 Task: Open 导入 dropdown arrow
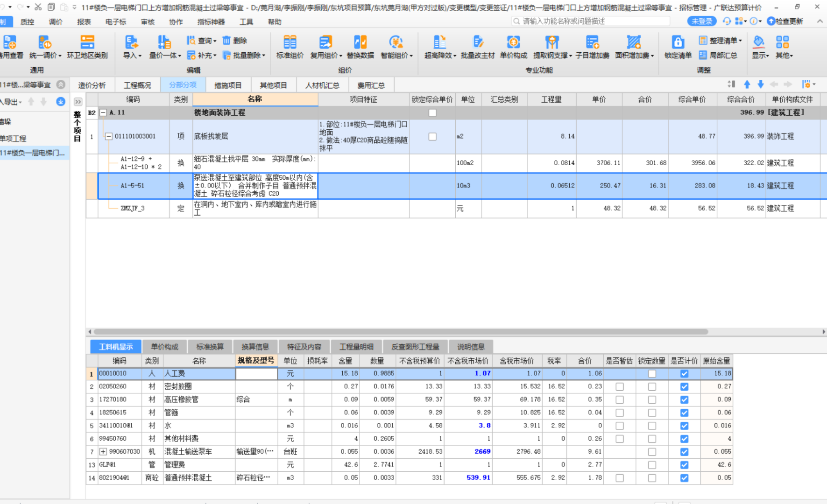tap(140, 56)
